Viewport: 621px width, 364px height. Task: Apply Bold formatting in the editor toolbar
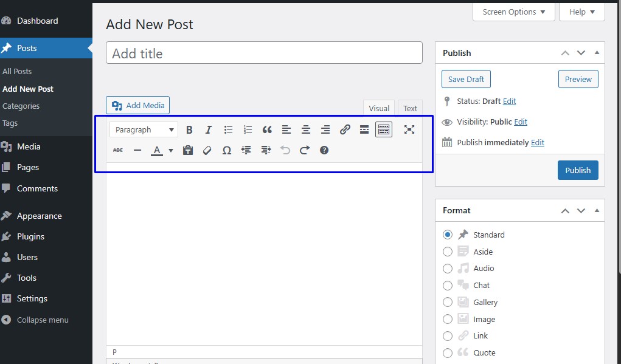tap(189, 129)
